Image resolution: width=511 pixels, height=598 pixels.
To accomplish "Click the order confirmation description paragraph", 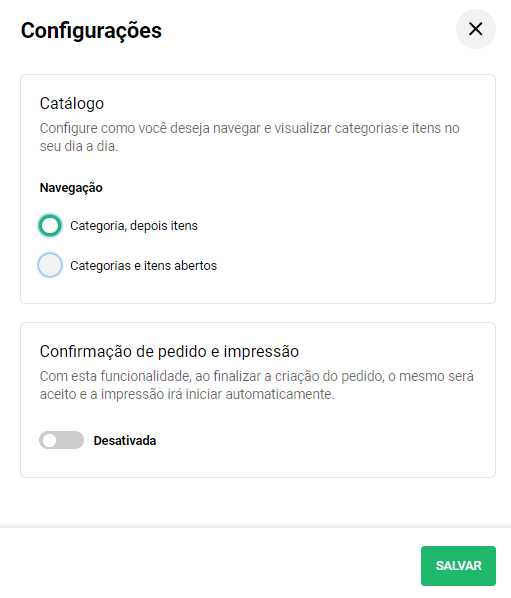I will tap(256, 385).
